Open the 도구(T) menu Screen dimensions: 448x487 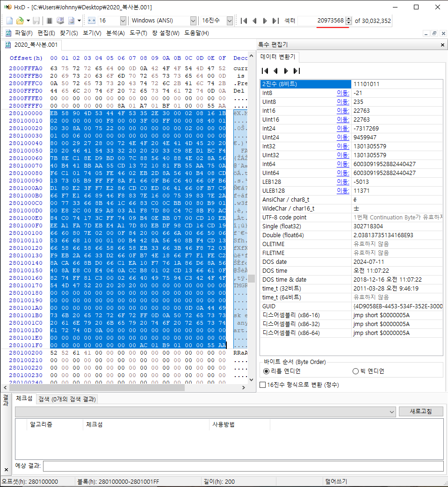coord(138,33)
